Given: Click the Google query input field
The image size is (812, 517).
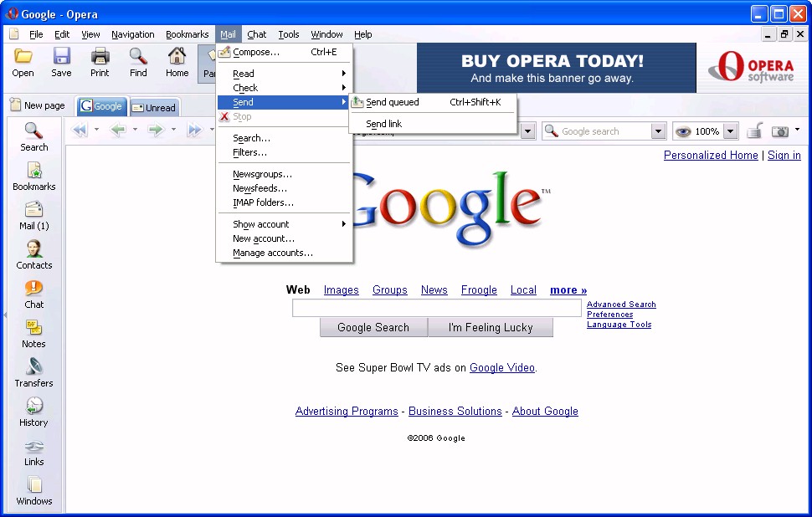Looking at the screenshot, I should click(x=436, y=308).
